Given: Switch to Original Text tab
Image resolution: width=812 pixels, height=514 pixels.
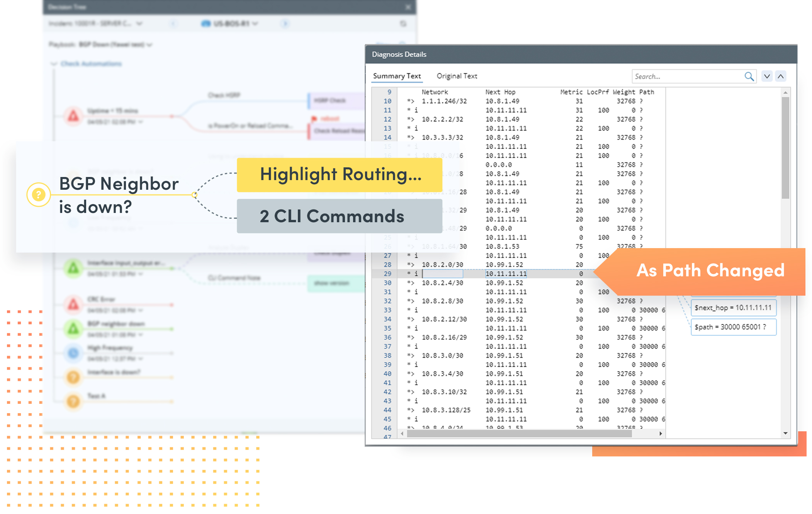Looking at the screenshot, I should [457, 76].
